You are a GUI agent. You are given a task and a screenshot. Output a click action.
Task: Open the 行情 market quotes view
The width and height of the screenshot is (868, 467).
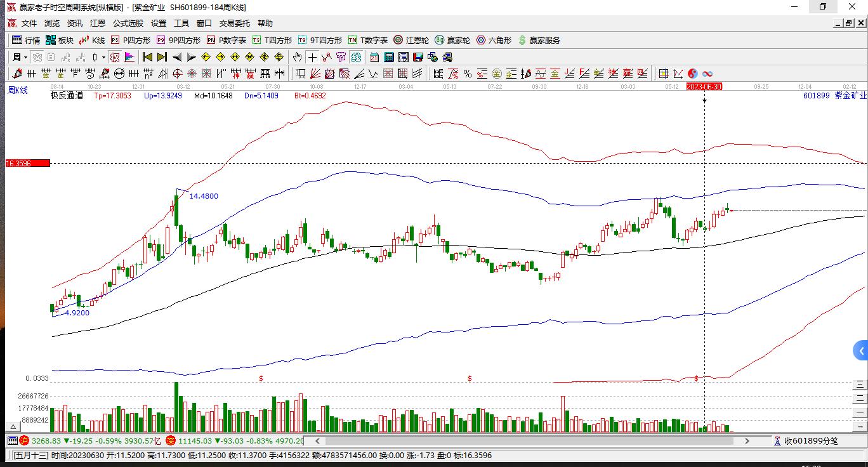tap(26, 40)
